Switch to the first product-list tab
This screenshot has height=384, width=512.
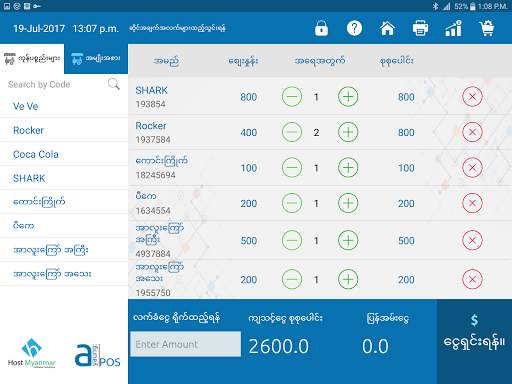(32, 59)
